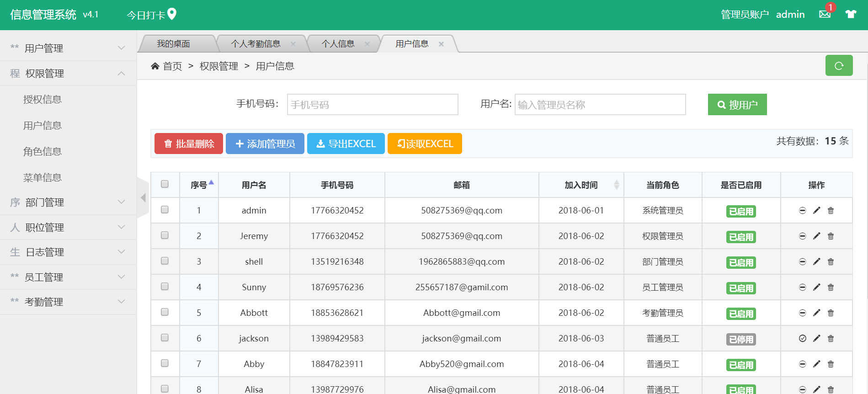Edit user shell with pencil icon

[816, 261]
